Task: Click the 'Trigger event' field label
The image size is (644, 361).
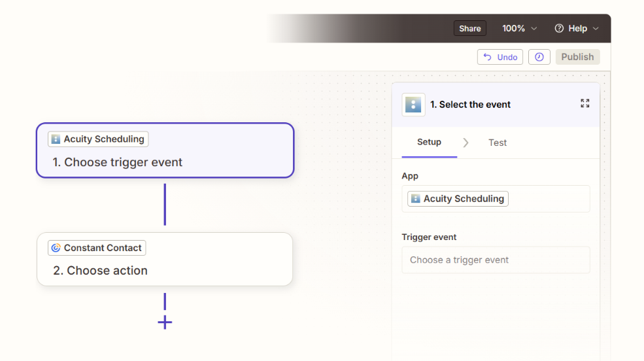Action: click(429, 237)
